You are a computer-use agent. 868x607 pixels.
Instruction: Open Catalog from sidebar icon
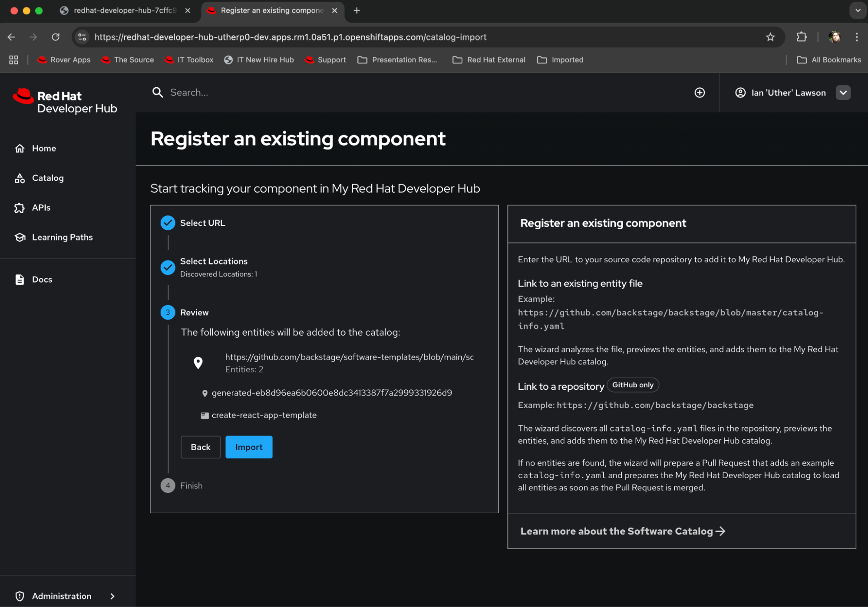20,178
